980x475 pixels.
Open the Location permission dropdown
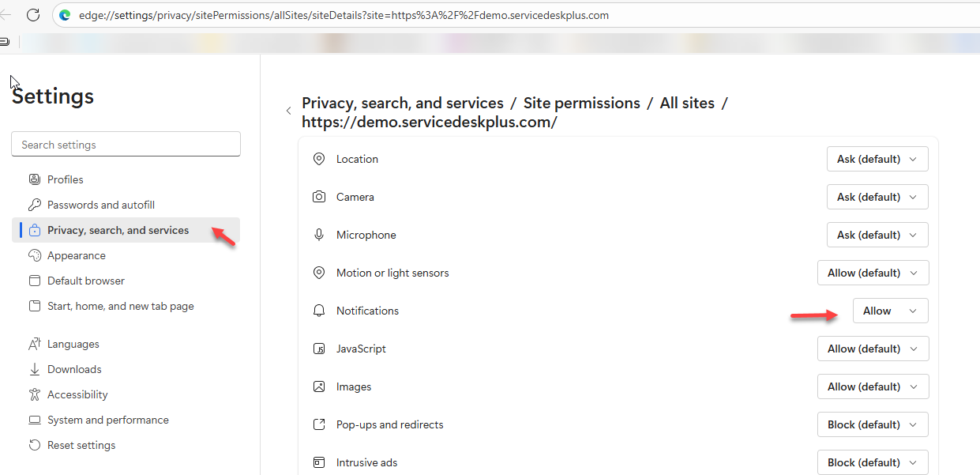pos(877,159)
